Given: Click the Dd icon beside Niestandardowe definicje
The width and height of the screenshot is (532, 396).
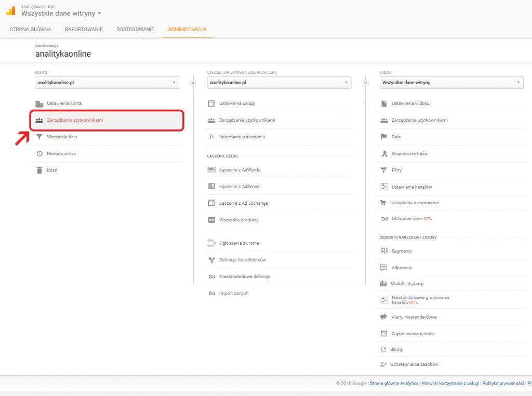Looking at the screenshot, I should click(212, 276).
